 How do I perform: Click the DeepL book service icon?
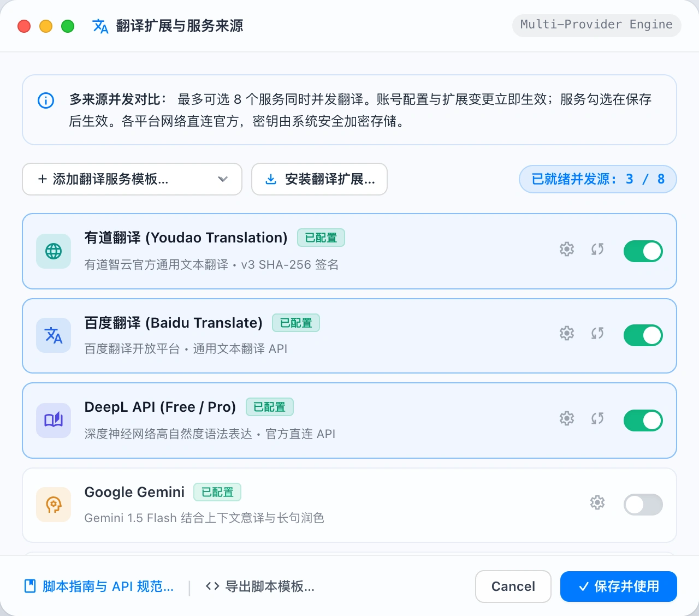54,420
